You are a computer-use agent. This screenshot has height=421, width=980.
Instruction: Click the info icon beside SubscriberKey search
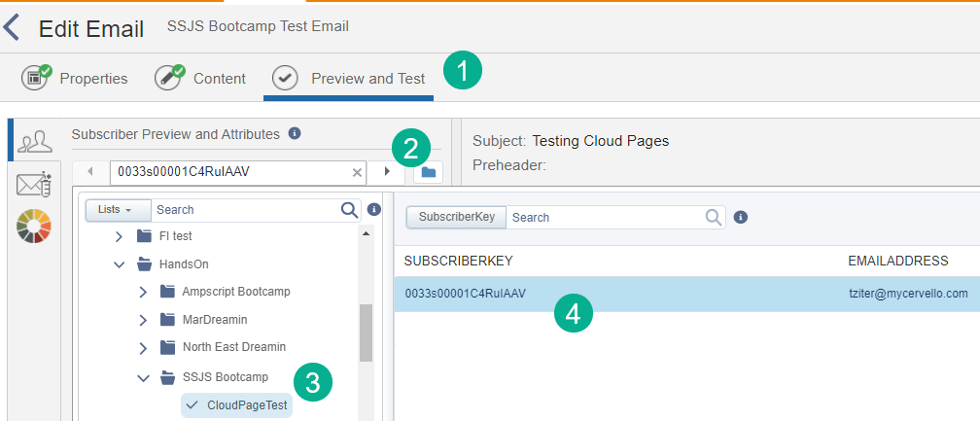(741, 217)
